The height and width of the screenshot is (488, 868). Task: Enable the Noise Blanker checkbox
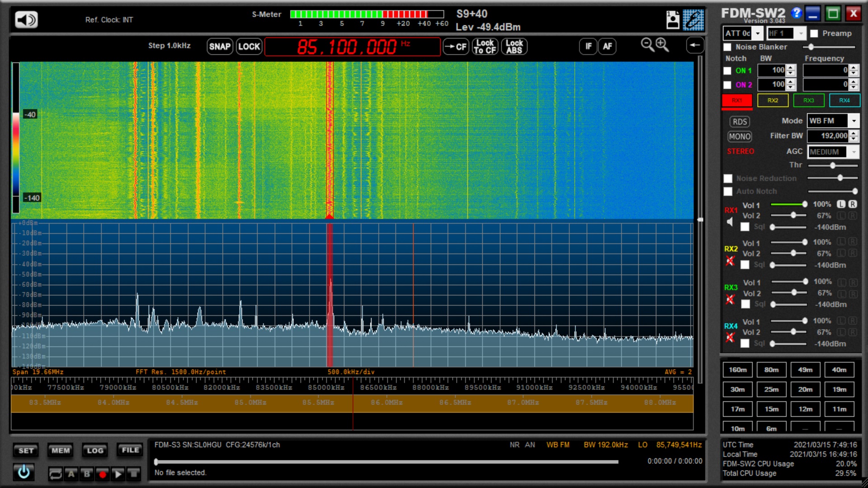(727, 47)
